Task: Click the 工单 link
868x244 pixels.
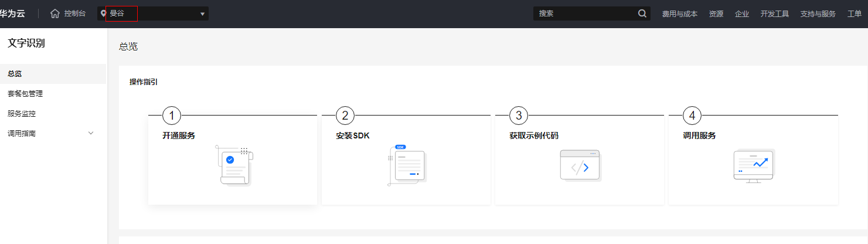Action: 855,14
